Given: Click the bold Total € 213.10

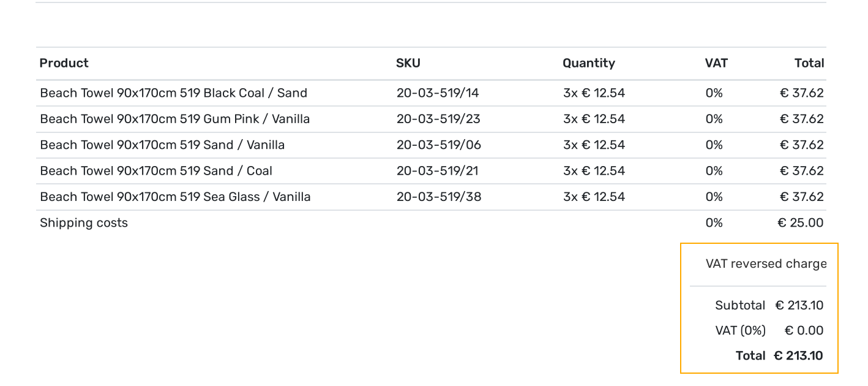Looking at the screenshot, I should tap(780, 356).
